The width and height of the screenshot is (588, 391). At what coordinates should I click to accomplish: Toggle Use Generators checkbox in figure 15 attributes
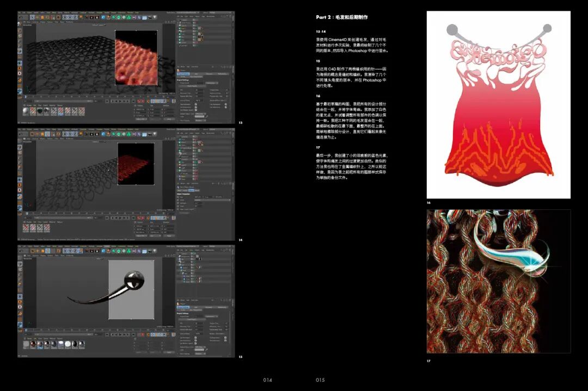pyautogui.click(x=195, y=340)
